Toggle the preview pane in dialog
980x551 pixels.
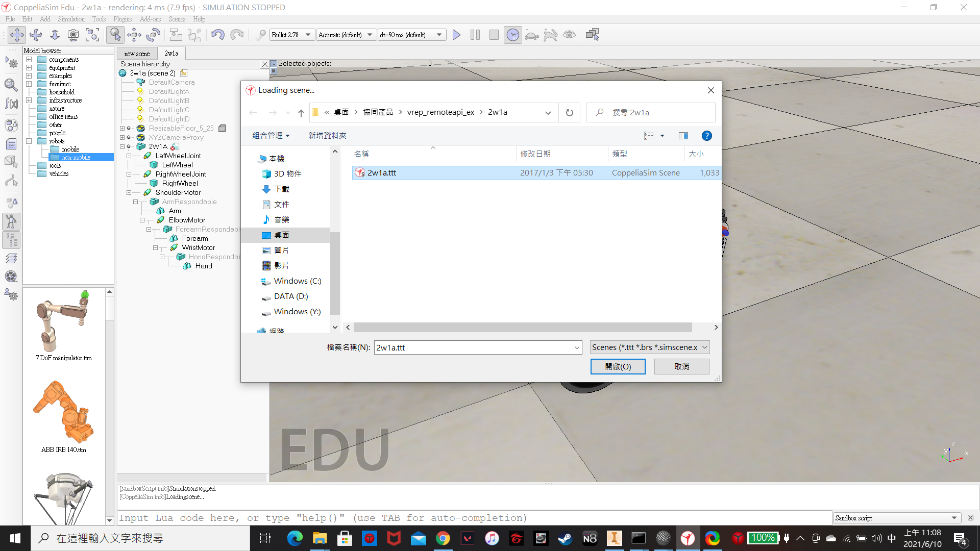tap(683, 136)
